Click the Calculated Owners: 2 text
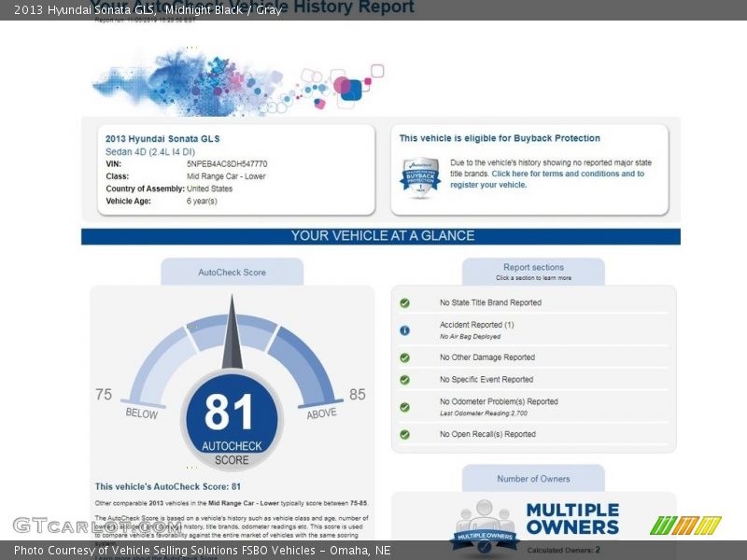Image resolution: width=747 pixels, height=560 pixels. click(x=564, y=550)
